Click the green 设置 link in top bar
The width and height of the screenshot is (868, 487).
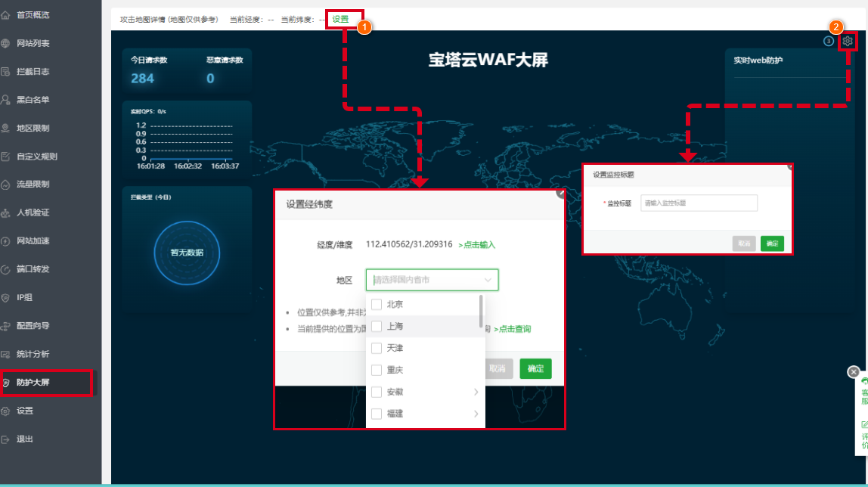click(x=340, y=19)
